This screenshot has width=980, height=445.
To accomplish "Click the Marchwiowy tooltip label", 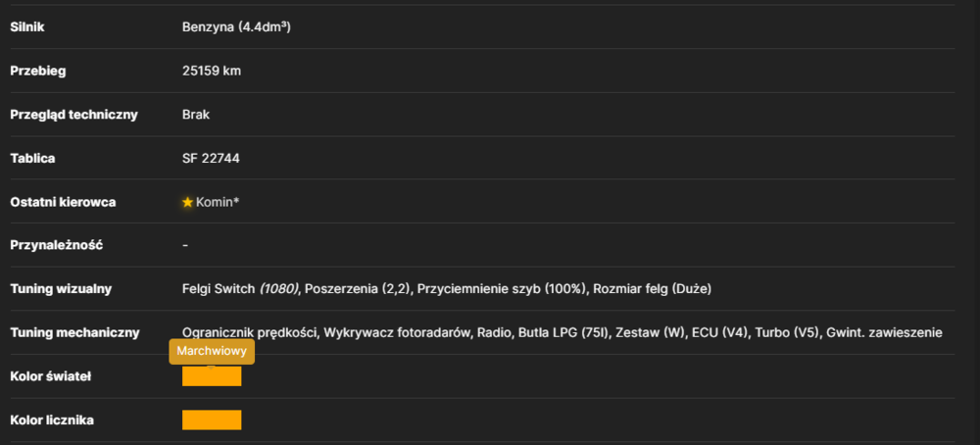I will [212, 351].
